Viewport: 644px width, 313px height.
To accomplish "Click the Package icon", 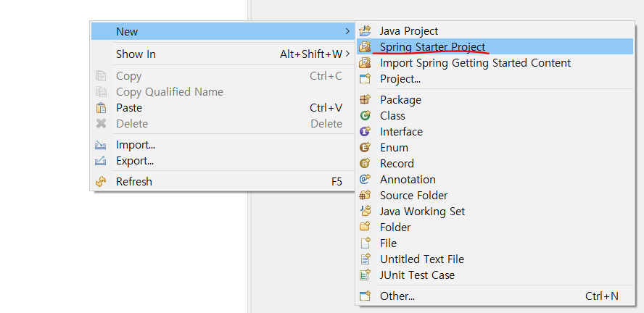I will coord(365,100).
